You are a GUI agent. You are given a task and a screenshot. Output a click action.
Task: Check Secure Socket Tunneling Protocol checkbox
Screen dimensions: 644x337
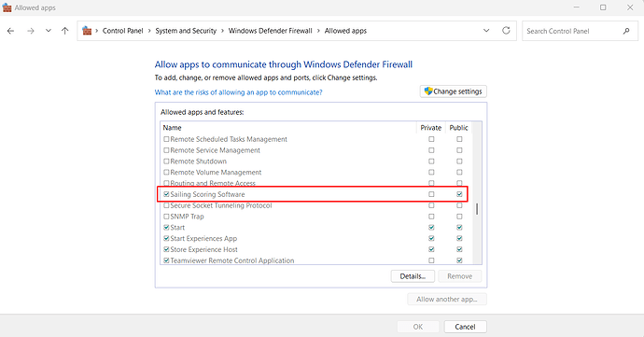[166, 205]
